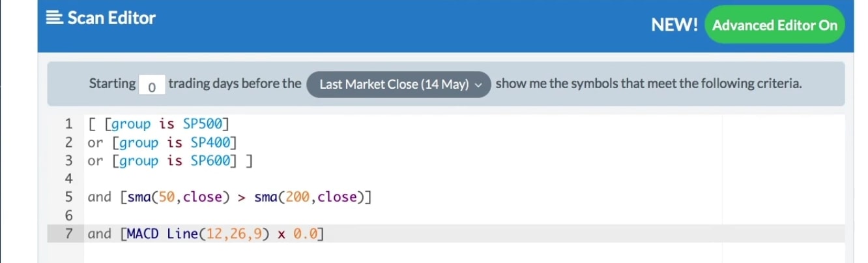Viewport: 868px width, 263px height.
Task: Click empty line 6 in the editor
Action: 261,215
